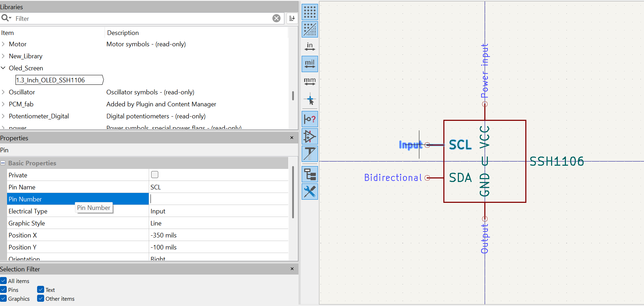Collapse the Oled_Screen library

click(x=3, y=68)
